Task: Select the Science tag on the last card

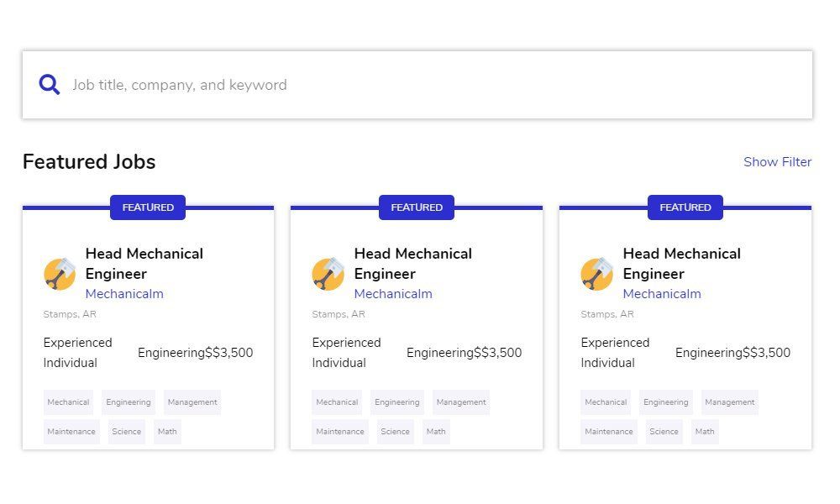Action: [664, 432]
